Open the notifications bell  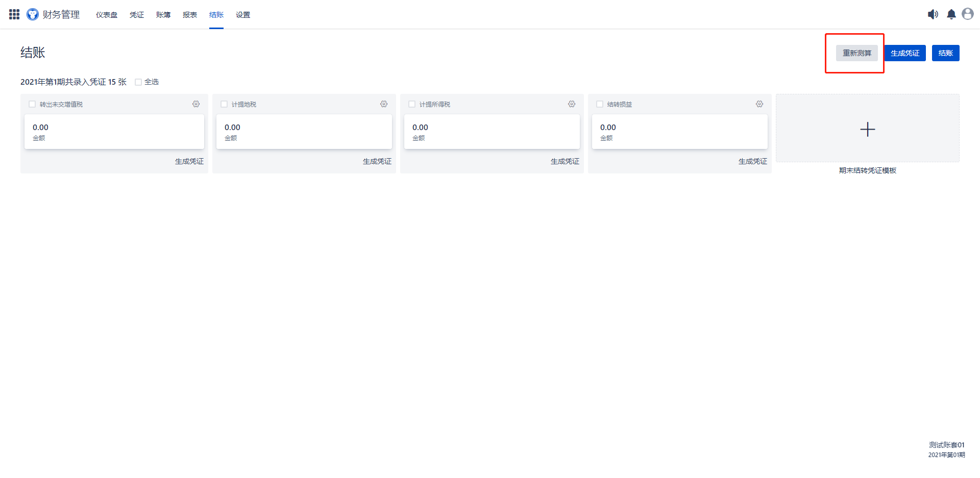[951, 14]
